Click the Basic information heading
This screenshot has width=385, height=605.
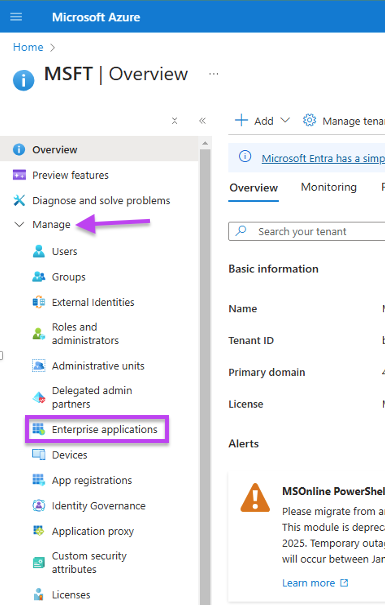(274, 269)
